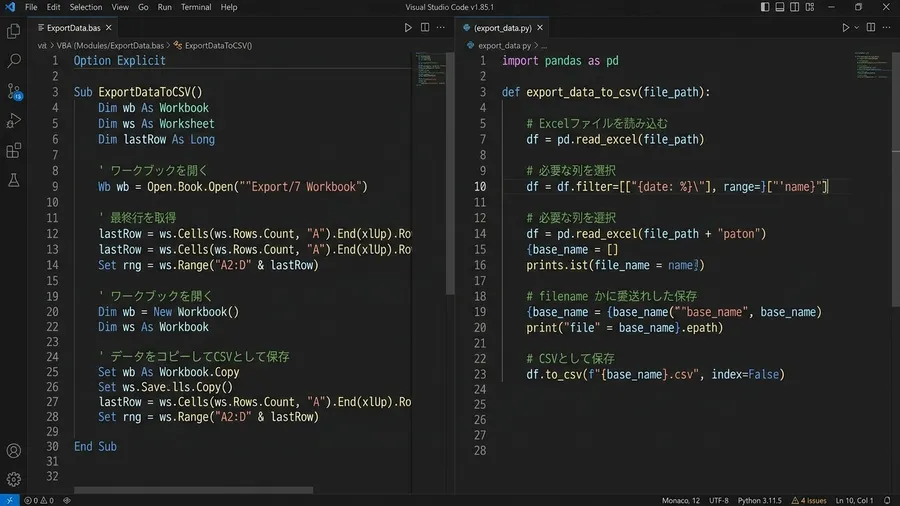
Task: Open the Terminal menu
Action: click(196, 7)
